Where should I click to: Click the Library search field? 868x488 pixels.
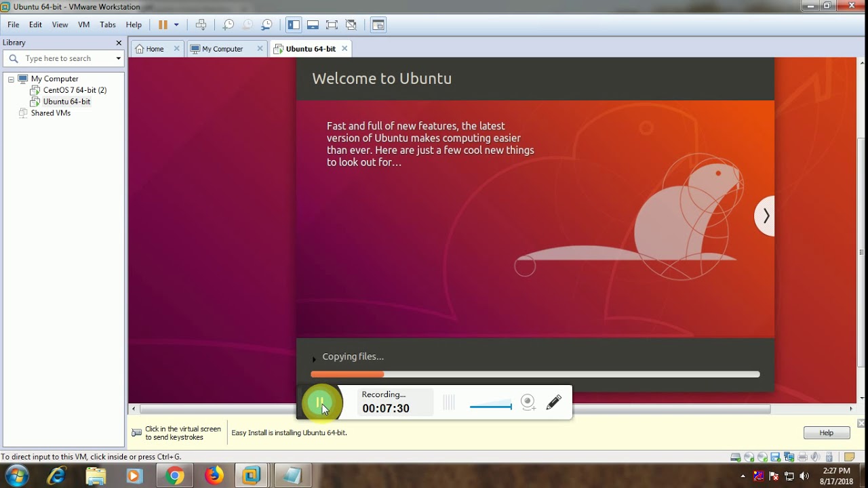(x=64, y=58)
